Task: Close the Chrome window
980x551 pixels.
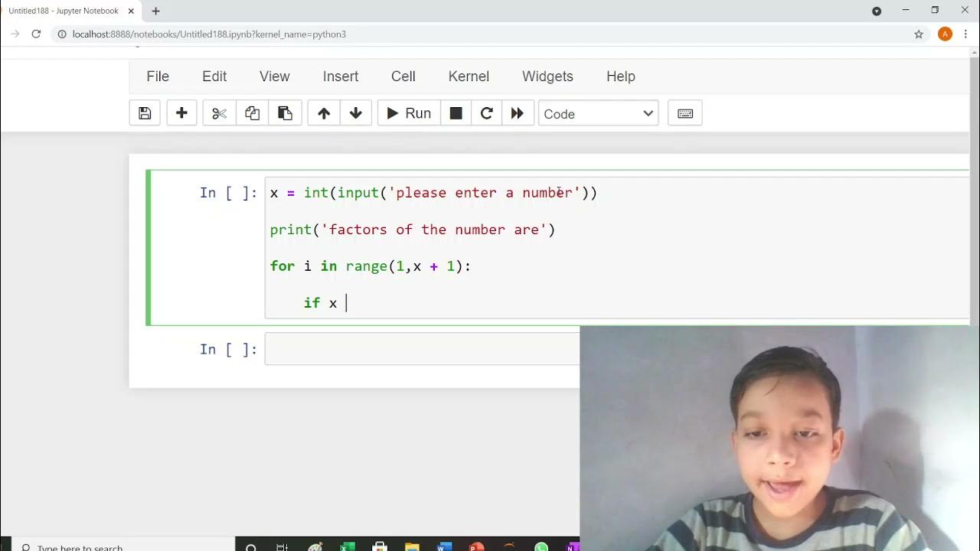Action: coord(965,10)
